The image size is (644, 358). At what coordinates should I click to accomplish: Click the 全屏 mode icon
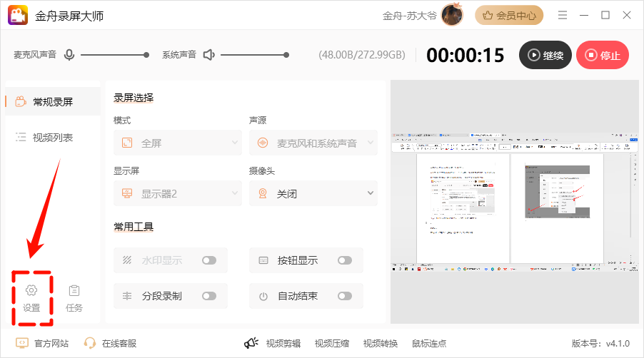tap(127, 143)
